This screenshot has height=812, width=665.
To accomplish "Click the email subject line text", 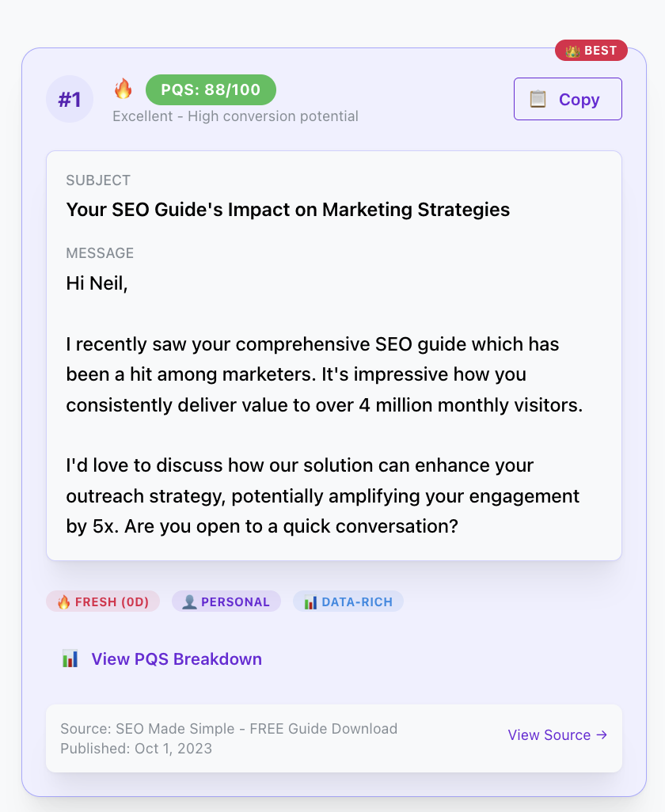I will point(288,210).
